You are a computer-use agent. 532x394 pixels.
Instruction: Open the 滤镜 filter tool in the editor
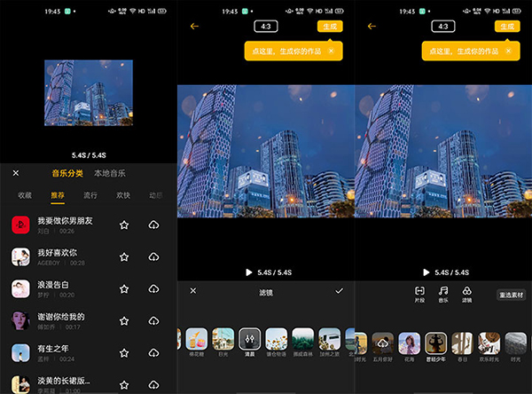coord(466,294)
